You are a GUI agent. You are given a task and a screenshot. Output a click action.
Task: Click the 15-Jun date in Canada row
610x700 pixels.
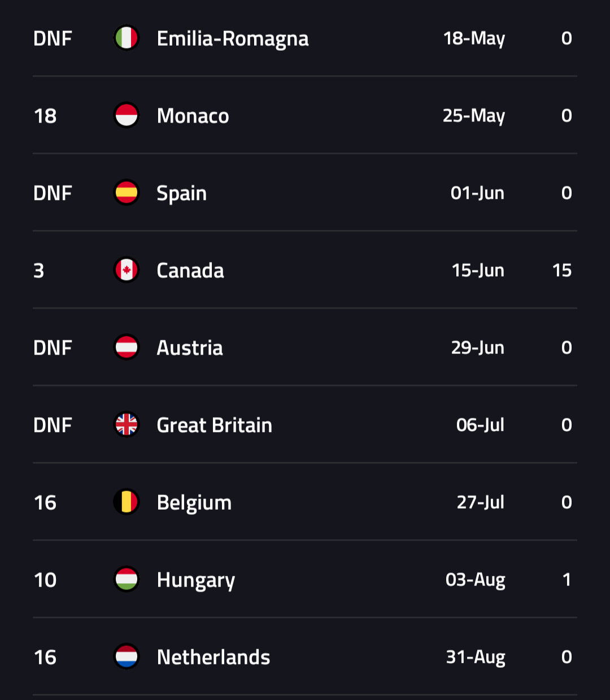click(478, 270)
